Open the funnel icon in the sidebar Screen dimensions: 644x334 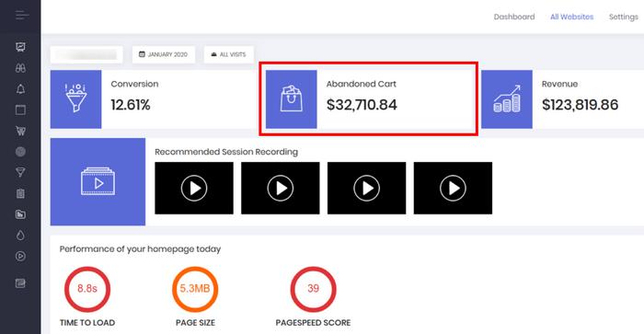pos(20,173)
